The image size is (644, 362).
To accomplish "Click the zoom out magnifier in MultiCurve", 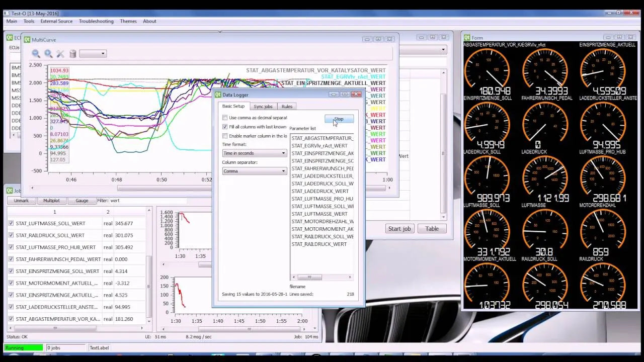I will [x=36, y=54].
